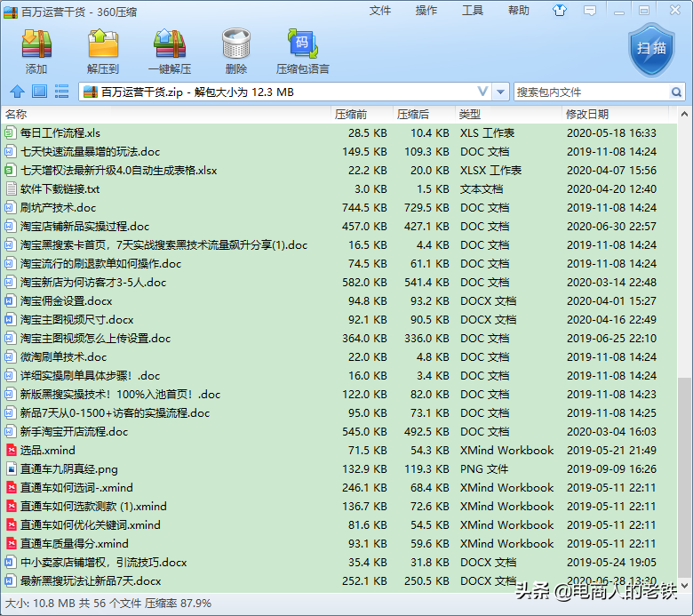Click the 744.5 KB size cell
693x616 pixels.
[364, 207]
